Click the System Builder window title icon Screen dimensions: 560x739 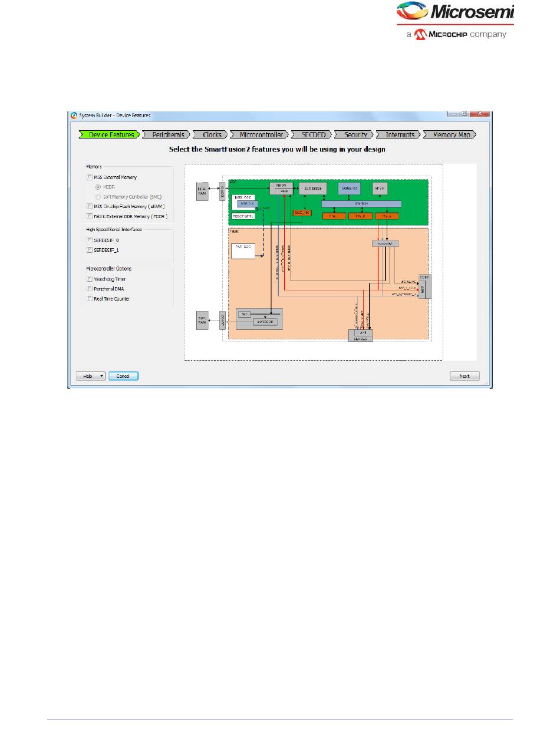[x=74, y=116]
